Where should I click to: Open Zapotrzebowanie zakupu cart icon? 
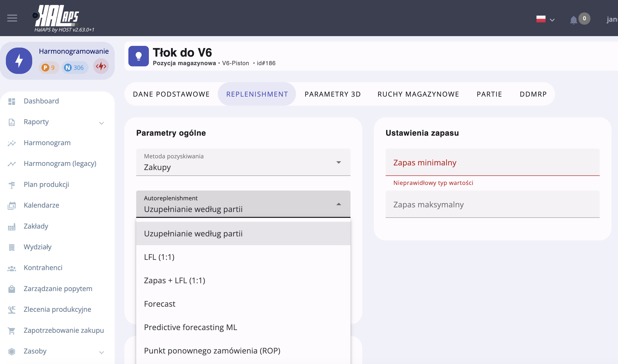point(11,331)
